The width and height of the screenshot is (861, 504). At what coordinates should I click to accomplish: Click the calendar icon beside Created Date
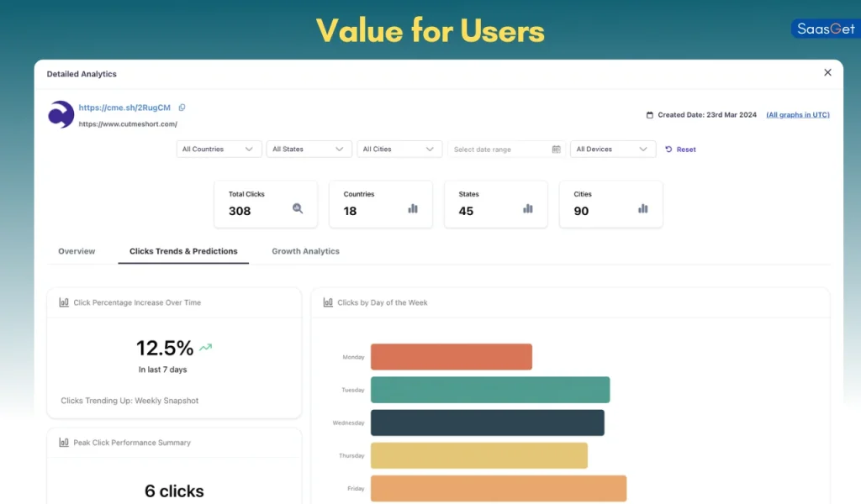tap(652, 114)
